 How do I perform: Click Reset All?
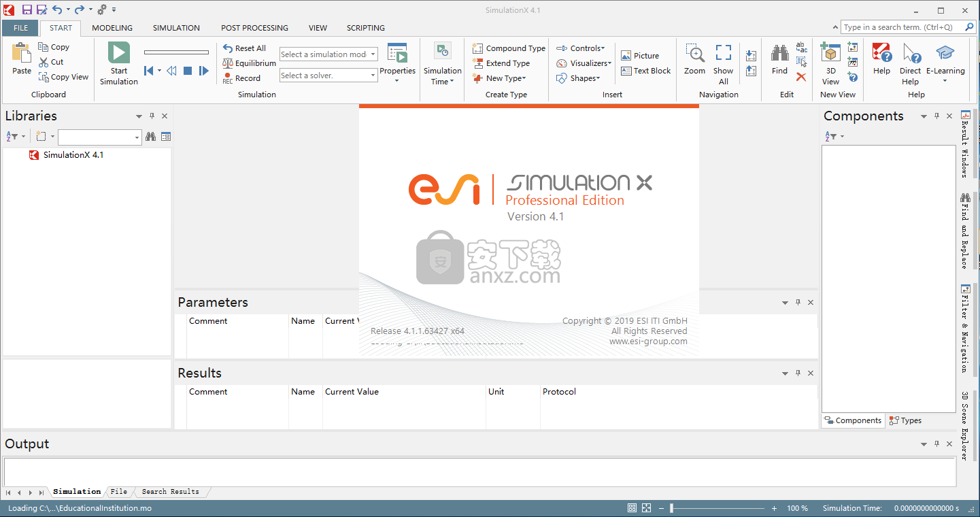click(x=244, y=48)
